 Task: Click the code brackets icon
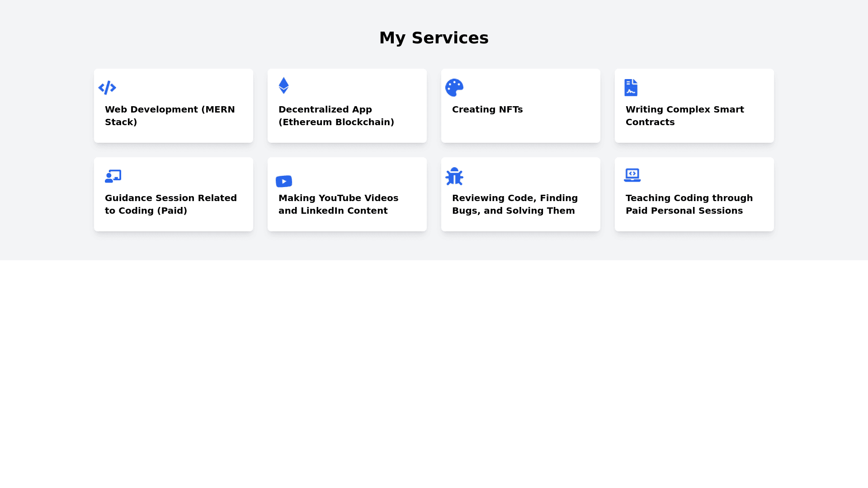point(107,88)
